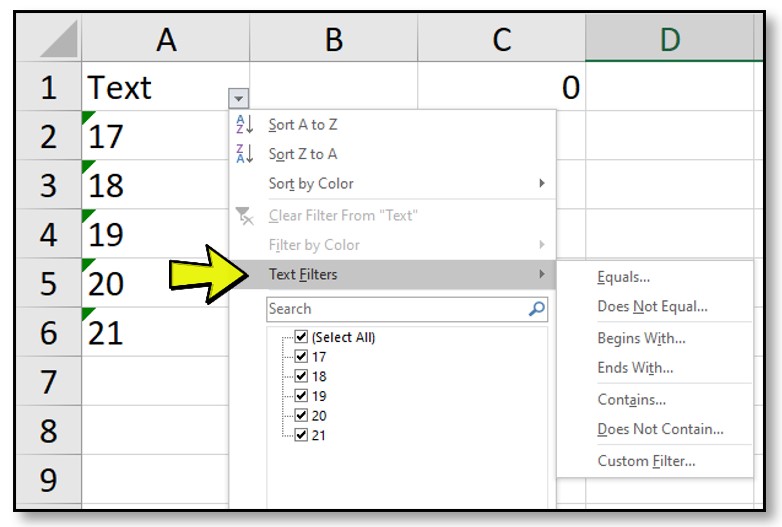782x527 pixels.
Task: Click the Select All corner triangle
Action: tap(60, 39)
